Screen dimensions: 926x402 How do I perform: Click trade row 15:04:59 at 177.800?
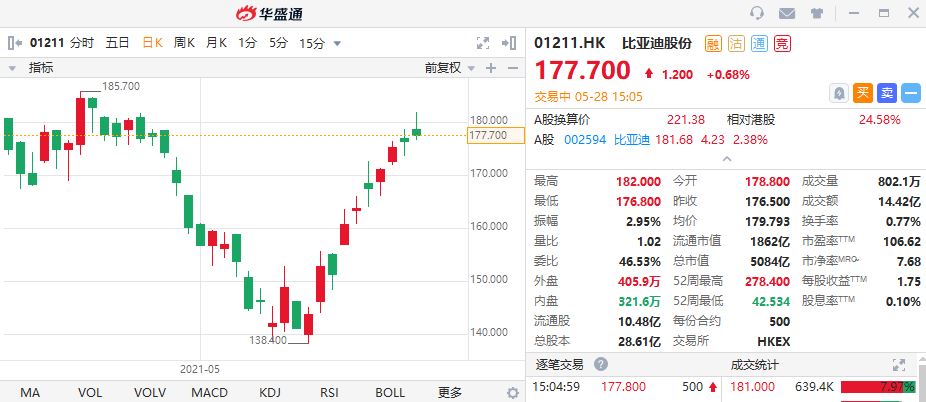tap(625, 387)
